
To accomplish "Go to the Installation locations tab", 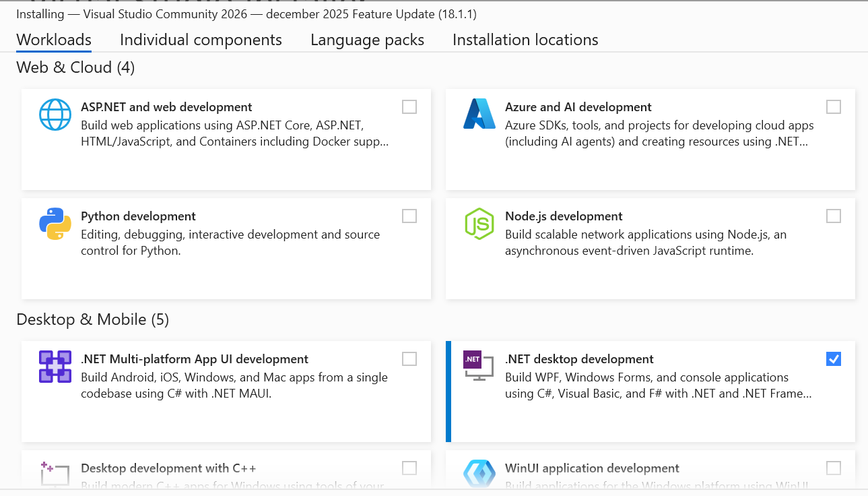I will [525, 40].
